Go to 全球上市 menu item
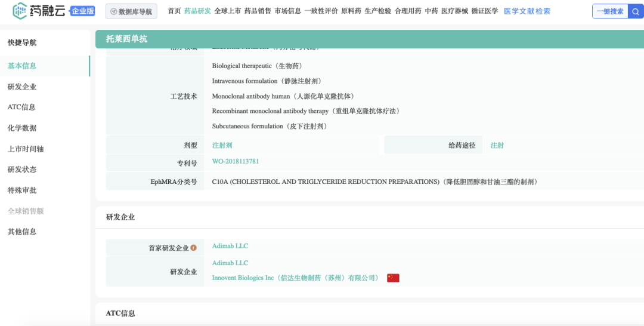 227,11
